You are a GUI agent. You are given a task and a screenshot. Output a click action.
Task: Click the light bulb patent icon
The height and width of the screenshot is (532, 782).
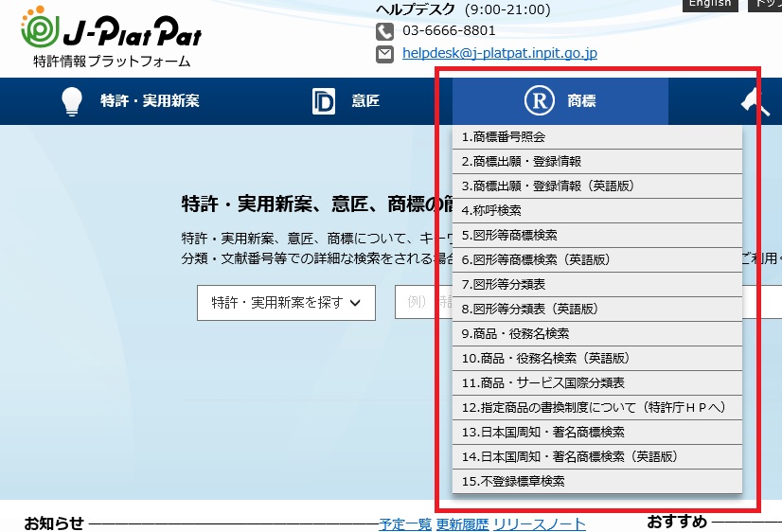click(x=71, y=101)
